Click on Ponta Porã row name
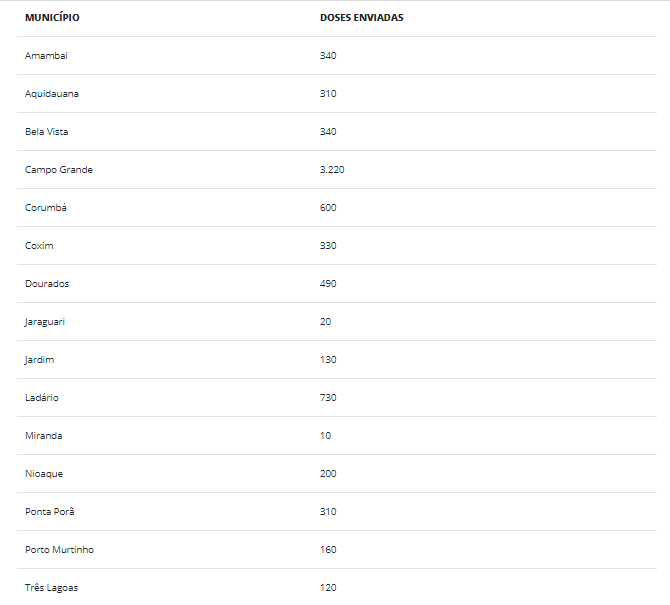The image size is (670, 605). click(x=50, y=511)
